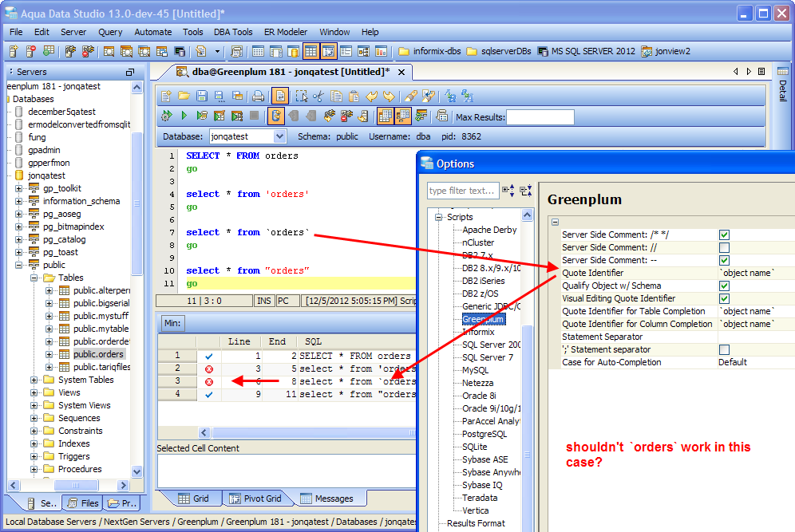The height and width of the screenshot is (532, 795).
Task: Open the jonview2 shortcut
Action: click(x=666, y=51)
